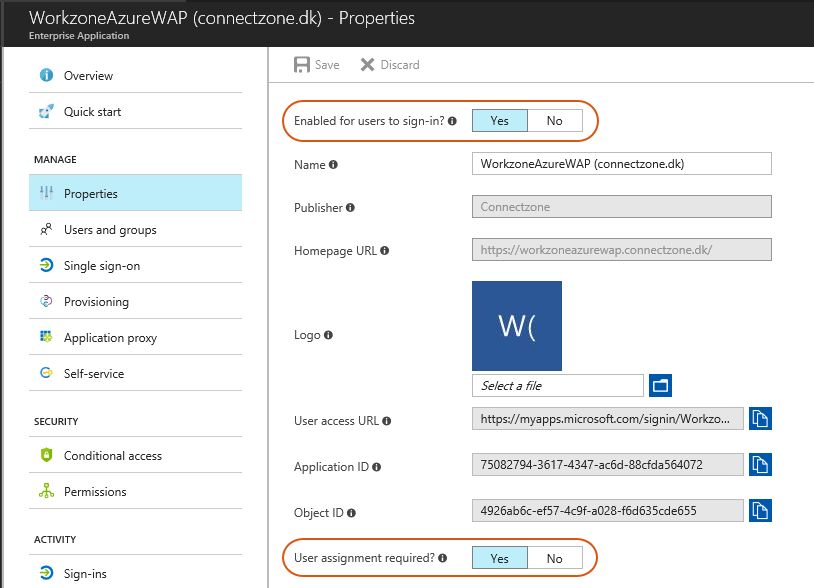Copy the User access URL

[761, 419]
